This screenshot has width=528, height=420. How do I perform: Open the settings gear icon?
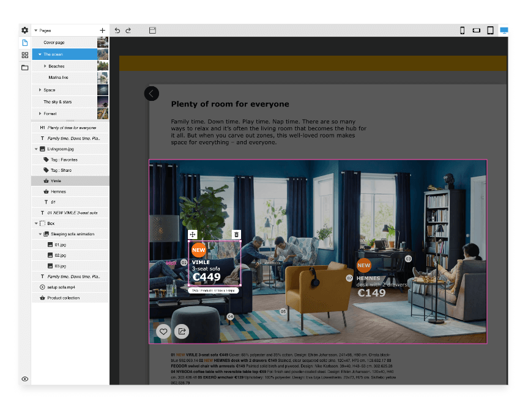point(24,31)
